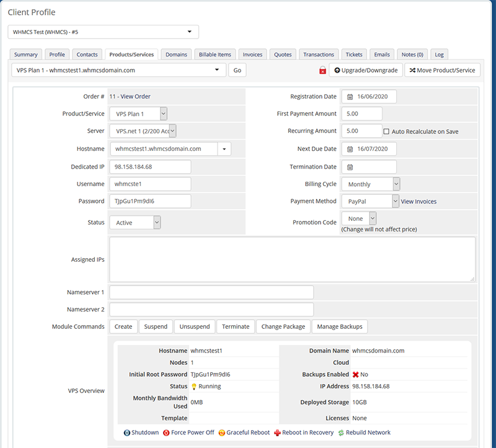Open the Quotes tab
Viewport: 496px width, 448px height.
pos(283,55)
